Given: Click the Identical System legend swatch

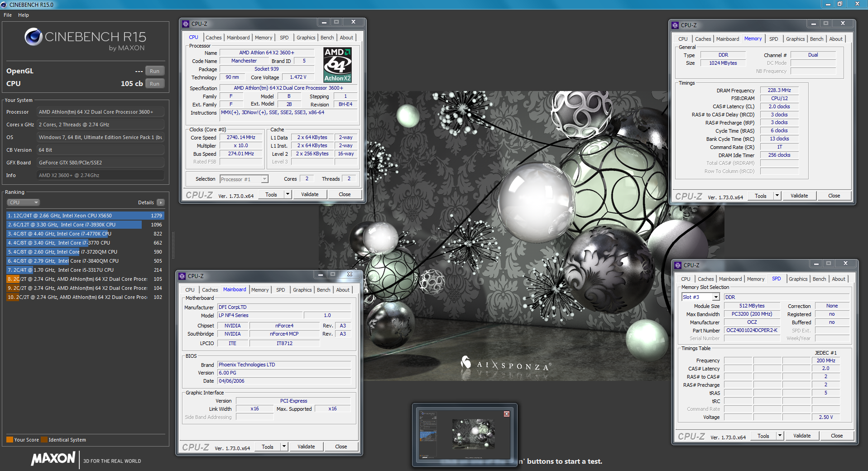Looking at the screenshot, I should tap(44, 440).
